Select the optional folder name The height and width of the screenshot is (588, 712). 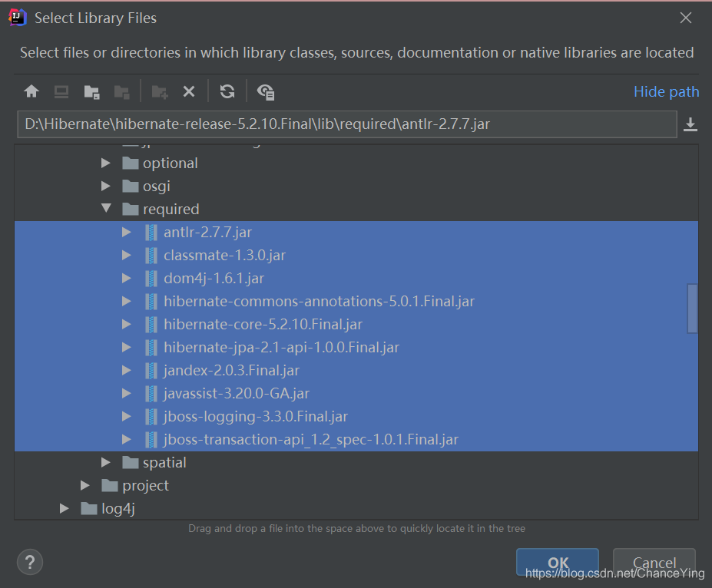tap(171, 164)
